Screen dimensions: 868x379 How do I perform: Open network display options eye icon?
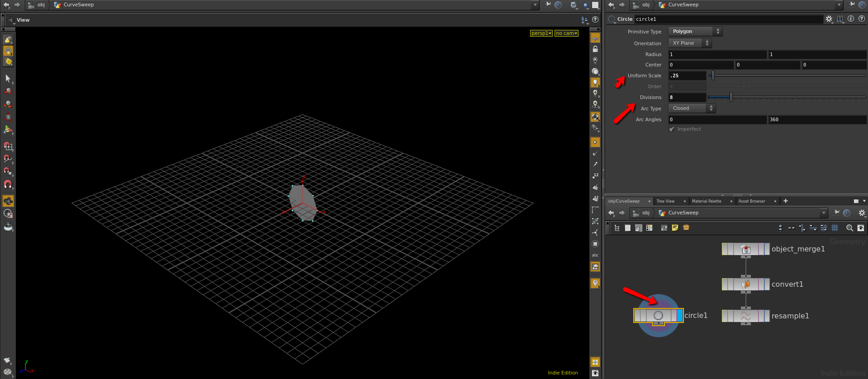tap(860, 228)
